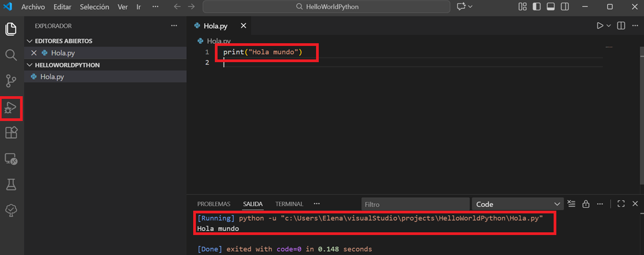Close the Hola.py editor tab
644x255 pixels.
tap(244, 26)
